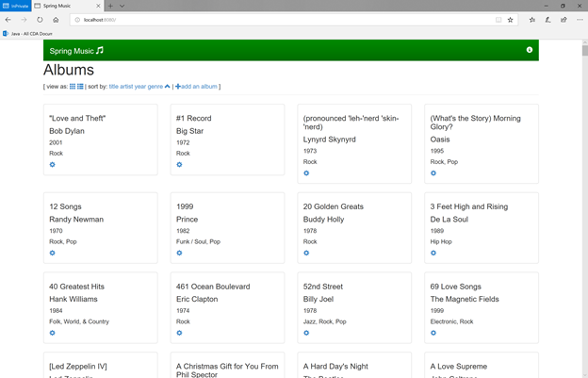588x378 pixels.
Task: Click the 'add an album' link
Action: pos(196,87)
